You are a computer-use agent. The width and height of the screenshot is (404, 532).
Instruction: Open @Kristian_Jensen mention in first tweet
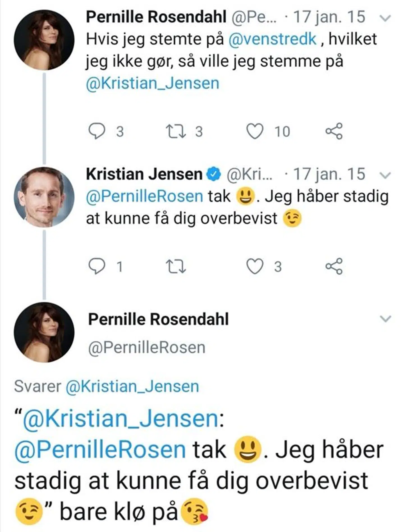click(153, 84)
